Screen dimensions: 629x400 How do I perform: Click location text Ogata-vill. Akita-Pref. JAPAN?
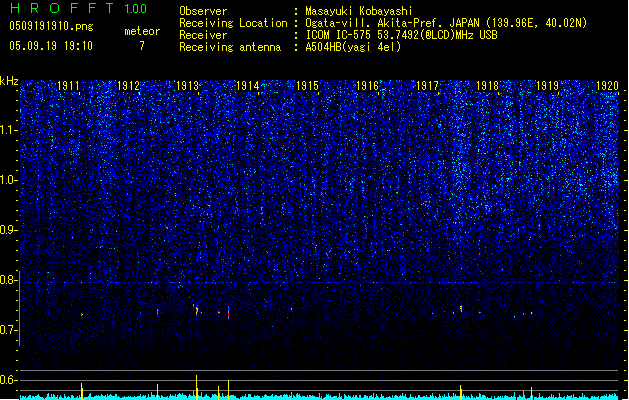pyautogui.click(x=392, y=23)
